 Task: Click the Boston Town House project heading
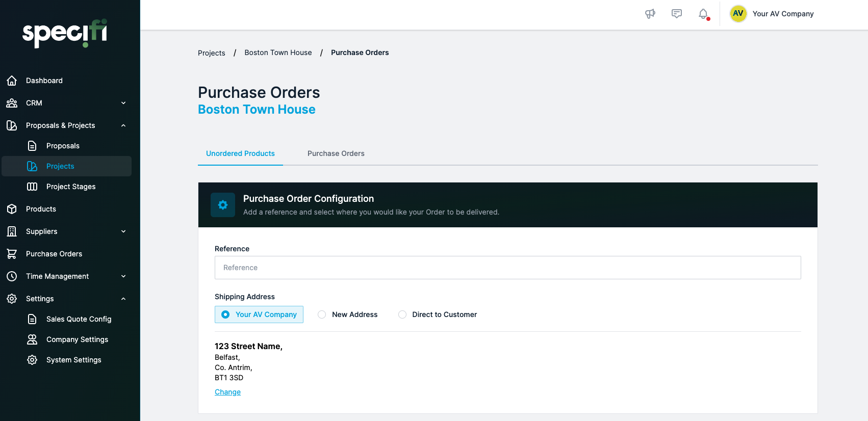click(x=257, y=110)
